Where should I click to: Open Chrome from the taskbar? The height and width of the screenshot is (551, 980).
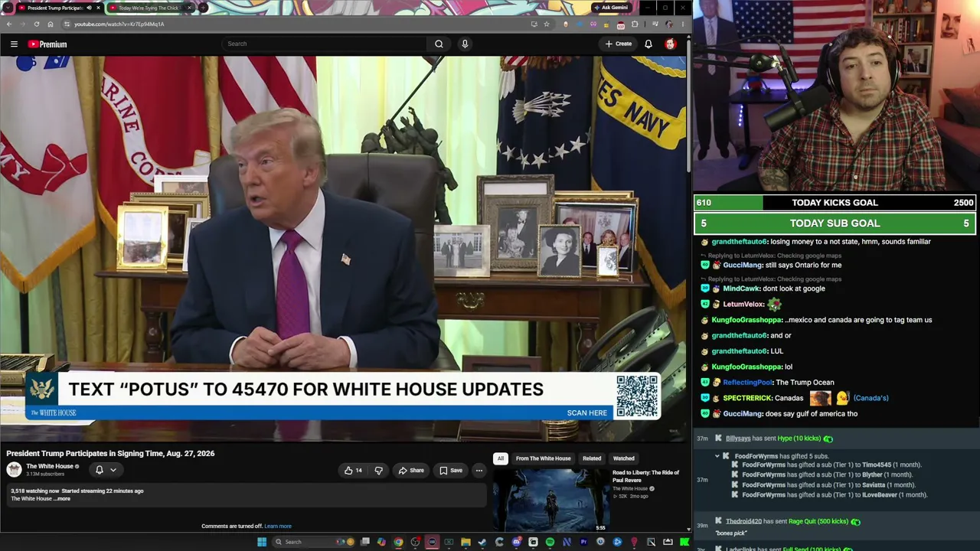click(x=398, y=542)
